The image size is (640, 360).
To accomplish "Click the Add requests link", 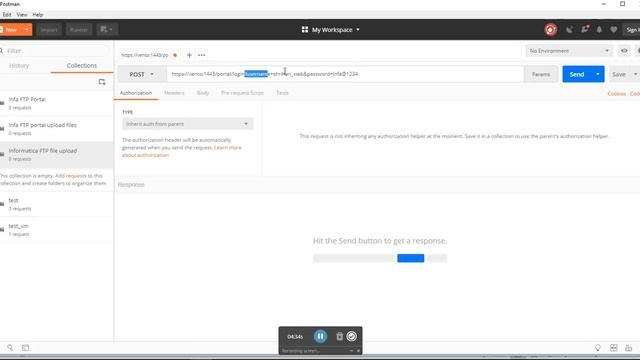I will (x=71, y=176).
